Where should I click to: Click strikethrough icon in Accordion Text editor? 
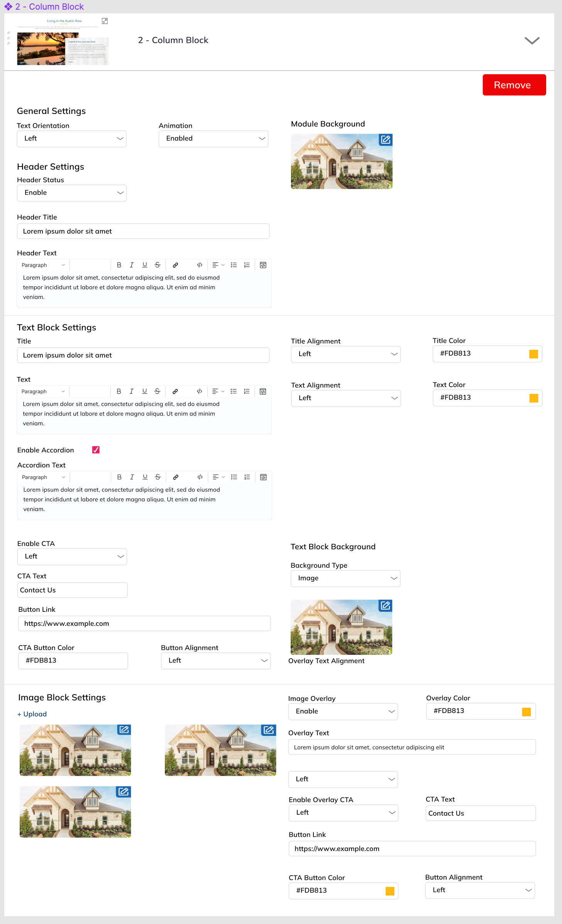[158, 477]
